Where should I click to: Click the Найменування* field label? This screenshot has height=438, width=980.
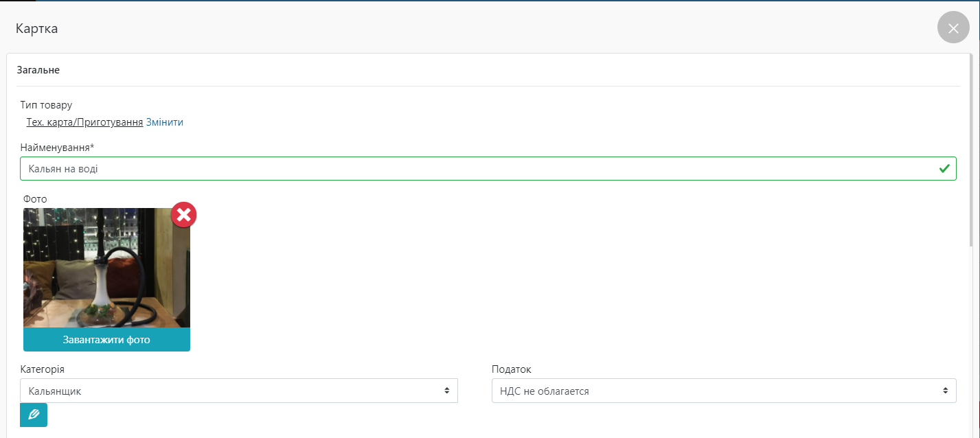tap(57, 148)
